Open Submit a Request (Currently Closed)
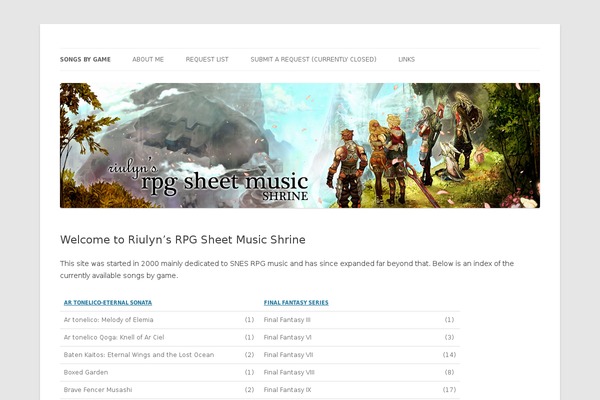 [313, 59]
